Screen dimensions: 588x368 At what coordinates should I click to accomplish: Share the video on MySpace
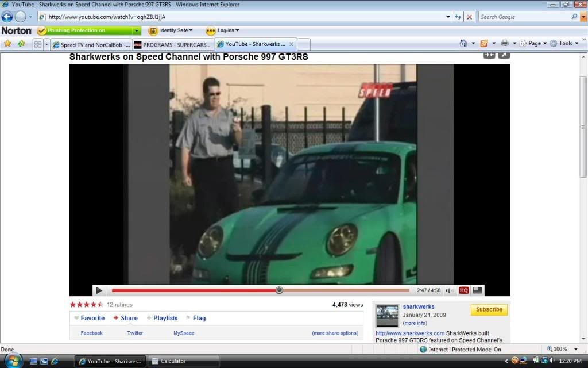(x=184, y=333)
